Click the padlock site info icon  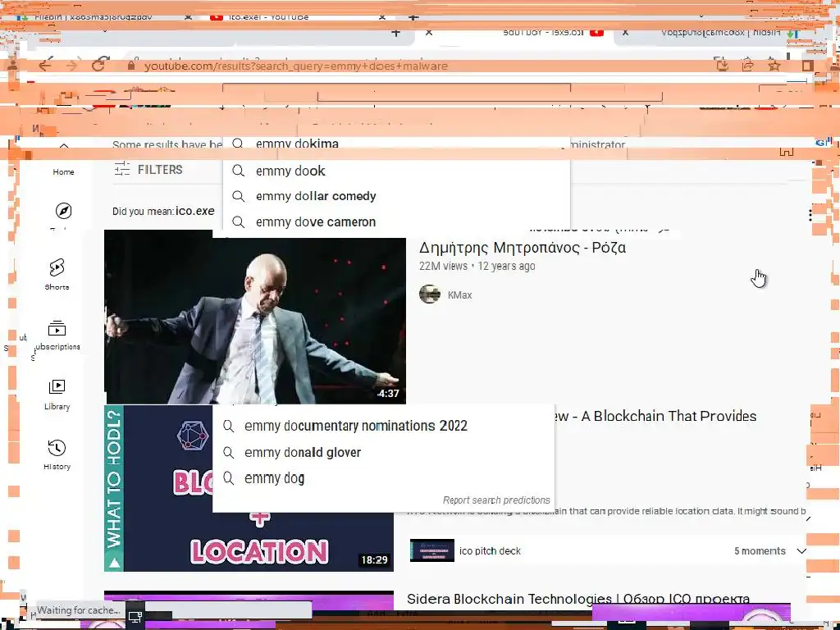coord(130,66)
